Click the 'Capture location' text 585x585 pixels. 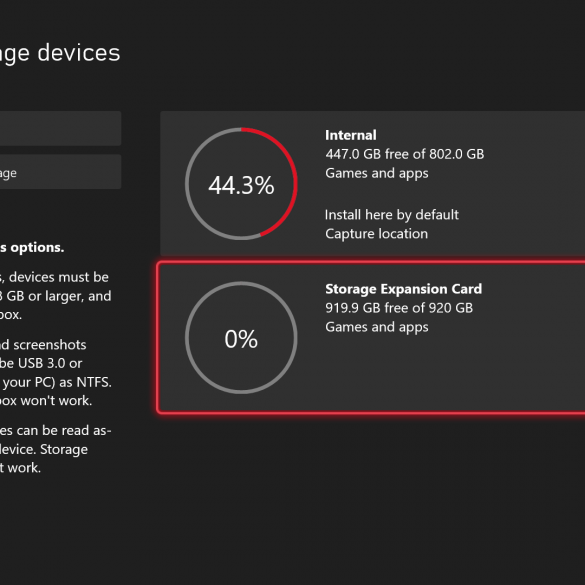point(376,234)
